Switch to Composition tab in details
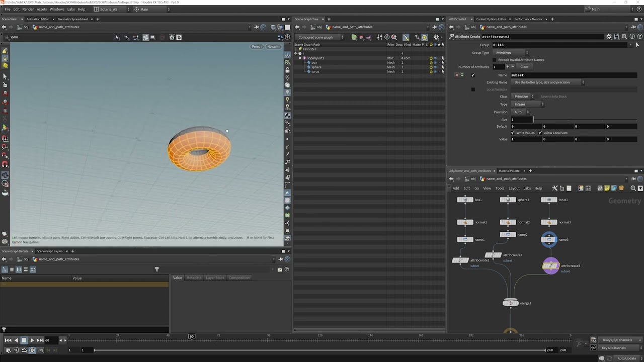This screenshot has height=362, width=644. coord(239,278)
